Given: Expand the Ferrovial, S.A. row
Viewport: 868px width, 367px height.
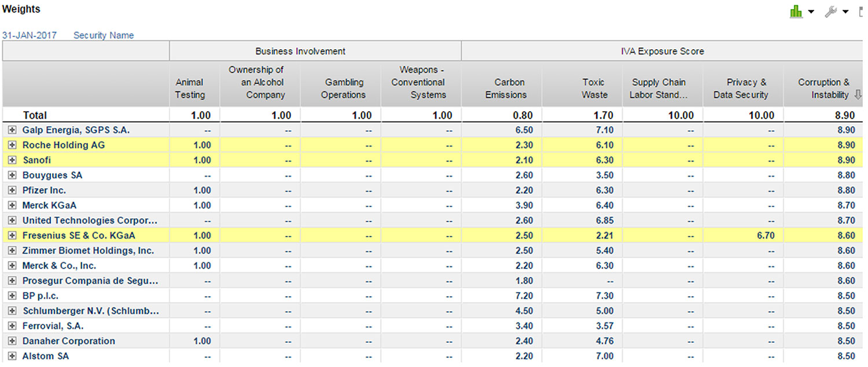Looking at the screenshot, I should [12, 326].
